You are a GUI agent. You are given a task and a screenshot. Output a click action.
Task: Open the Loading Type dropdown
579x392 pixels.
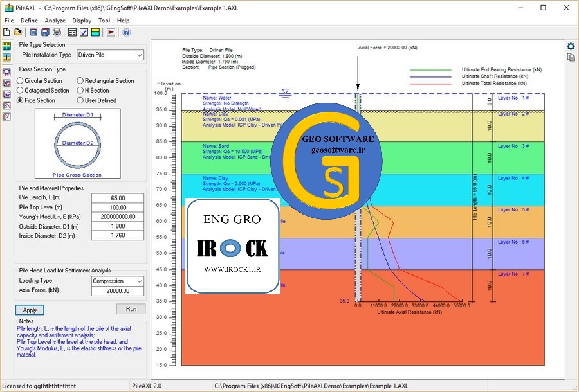(x=118, y=281)
